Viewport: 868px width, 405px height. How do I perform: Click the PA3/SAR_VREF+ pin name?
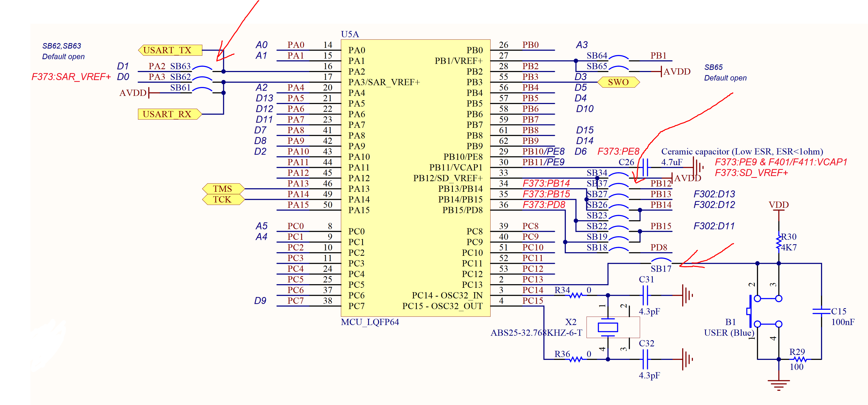point(384,82)
